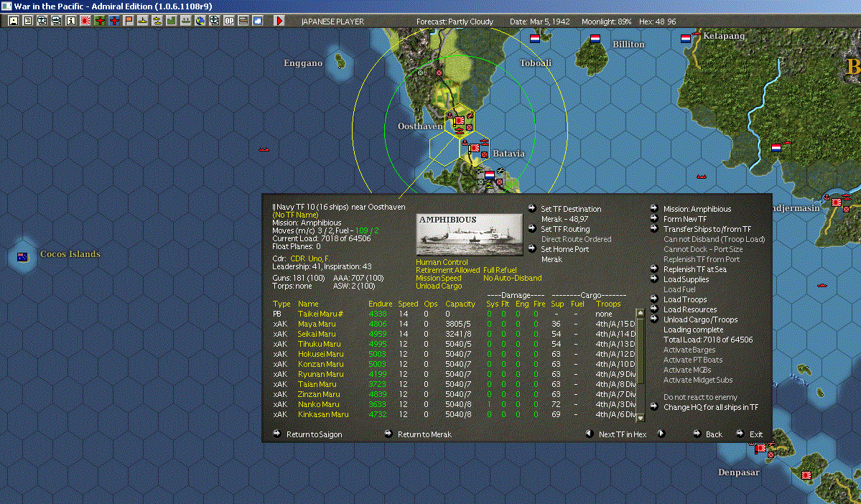Select Load Troops option

(685, 299)
